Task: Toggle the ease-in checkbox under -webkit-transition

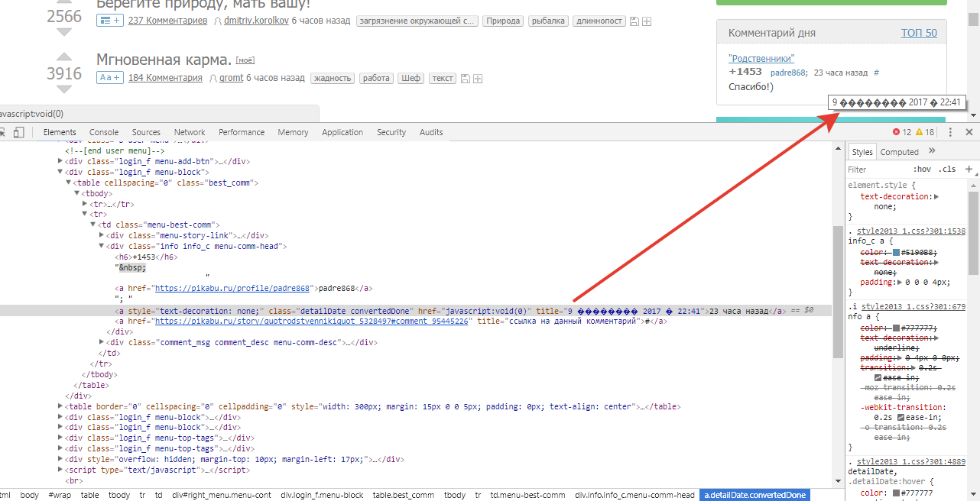Action: [x=901, y=419]
